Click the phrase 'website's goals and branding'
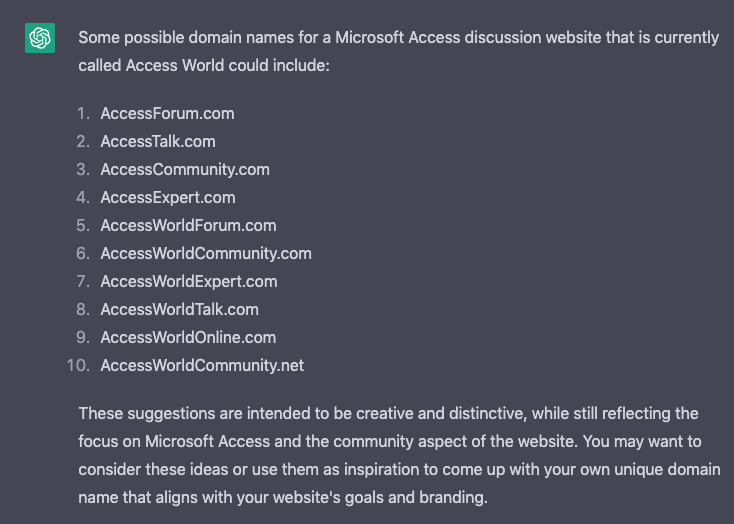This screenshot has height=524, width=734. pyautogui.click(x=380, y=497)
